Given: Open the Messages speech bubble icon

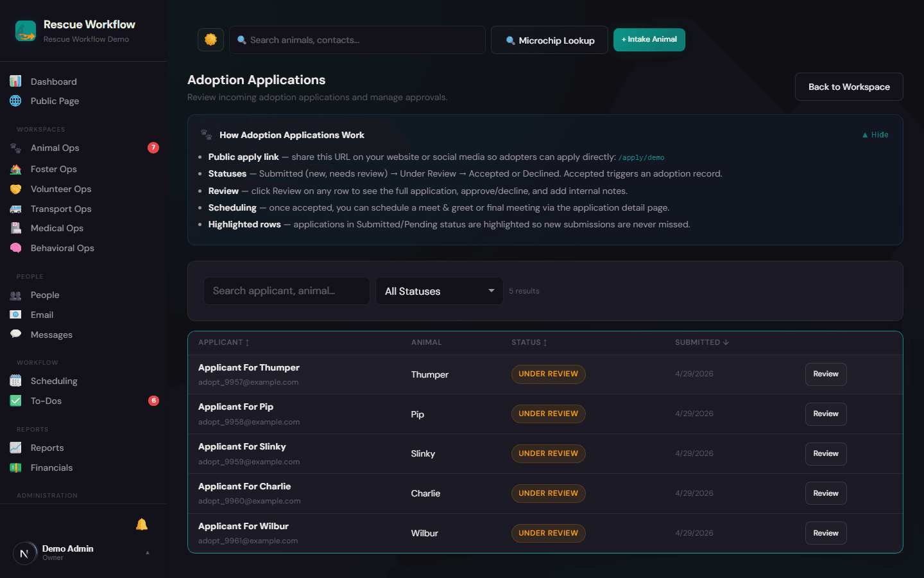Looking at the screenshot, I should coord(16,335).
